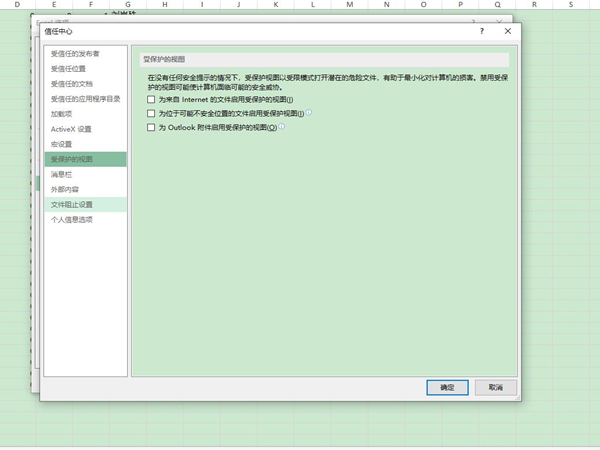This screenshot has height=450, width=600.
Task: Click info icon beside unsafe locations option
Action: point(308,112)
